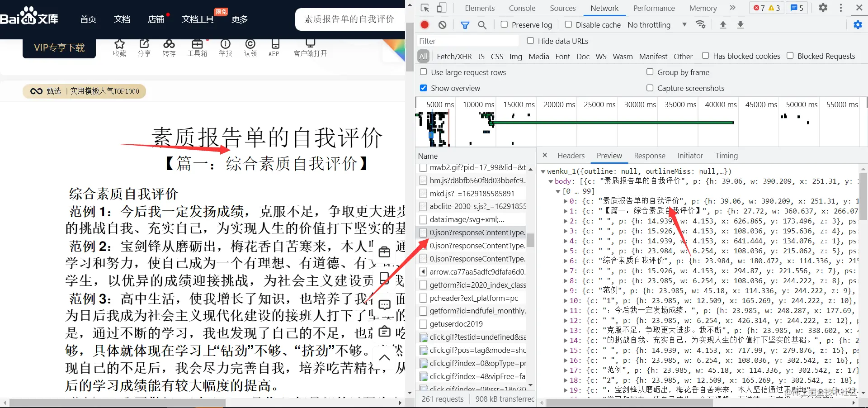
Task: Check the Disable cache option
Action: pyautogui.click(x=568, y=24)
